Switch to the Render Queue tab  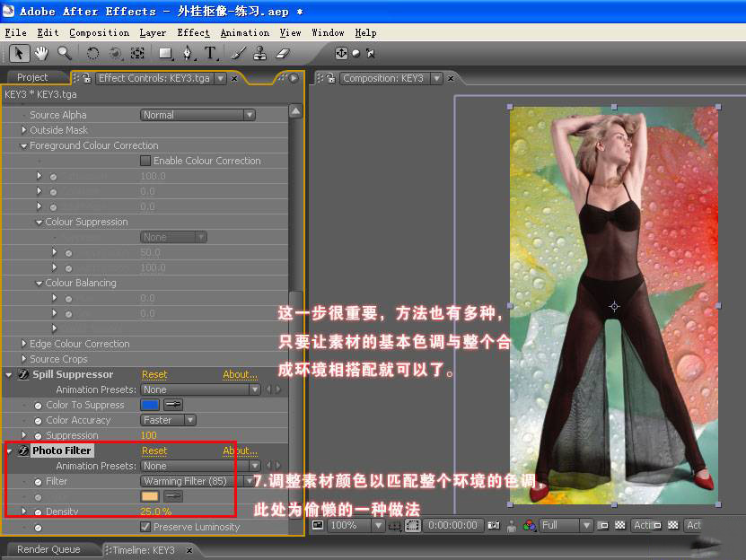[48, 549]
